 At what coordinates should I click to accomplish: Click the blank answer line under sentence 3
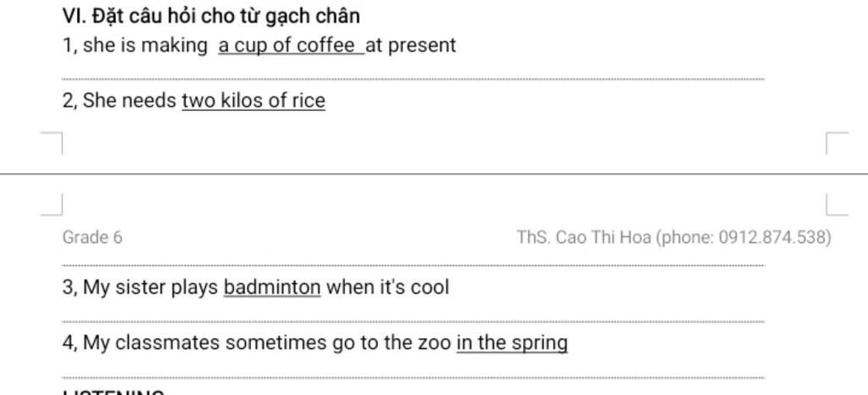coord(413,321)
